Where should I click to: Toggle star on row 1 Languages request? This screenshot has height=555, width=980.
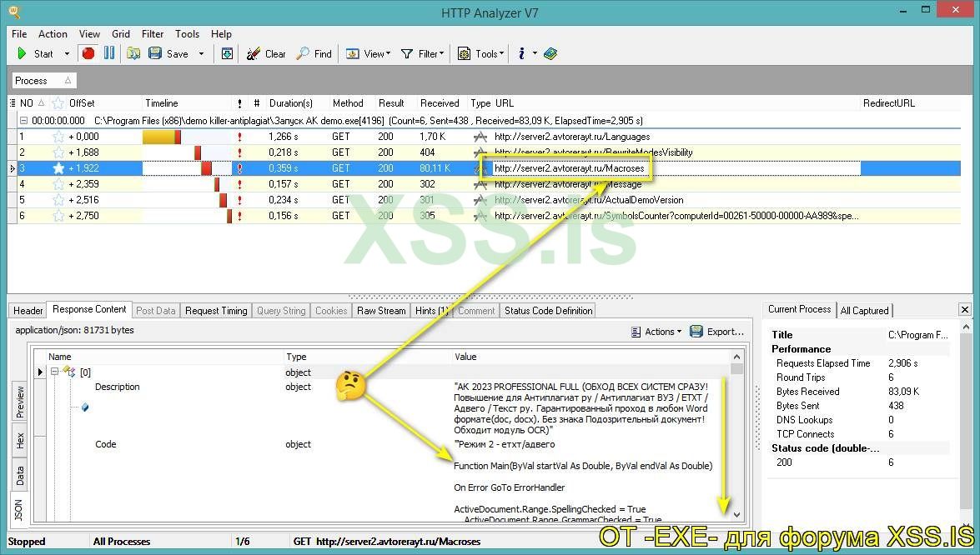(58, 137)
